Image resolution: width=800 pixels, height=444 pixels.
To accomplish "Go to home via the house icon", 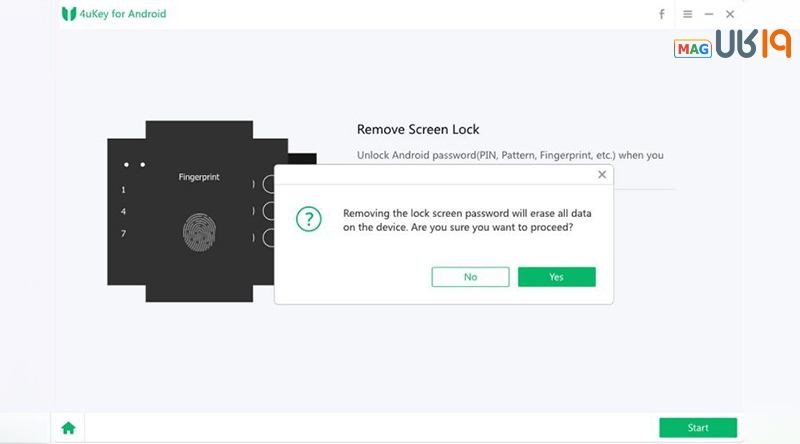I will click(68, 428).
